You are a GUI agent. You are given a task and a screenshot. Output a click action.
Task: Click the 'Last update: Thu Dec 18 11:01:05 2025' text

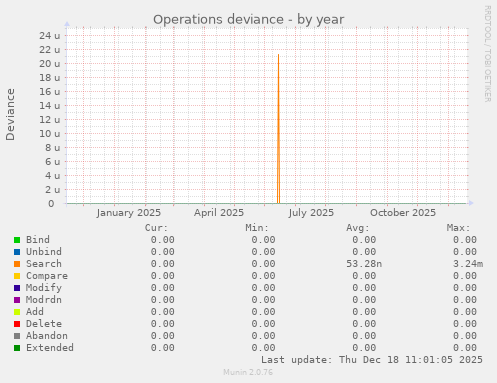coord(372,360)
